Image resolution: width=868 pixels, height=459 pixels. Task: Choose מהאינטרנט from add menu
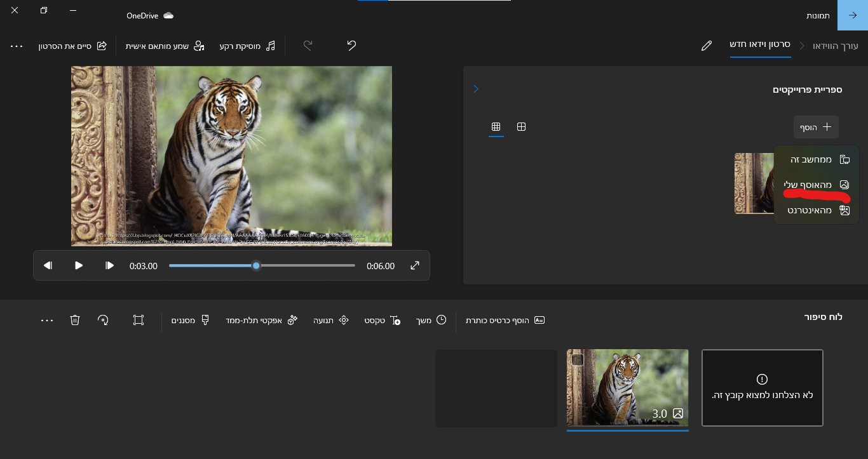[x=817, y=210]
